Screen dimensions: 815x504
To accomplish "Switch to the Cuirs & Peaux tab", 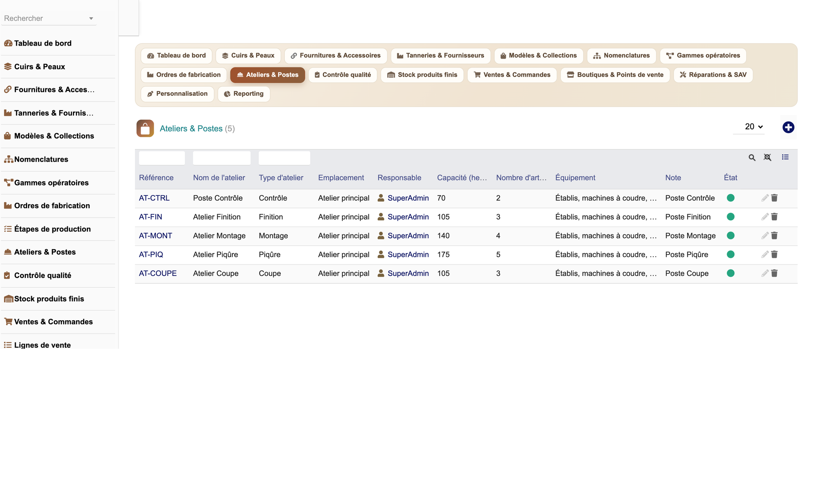I will pos(248,56).
